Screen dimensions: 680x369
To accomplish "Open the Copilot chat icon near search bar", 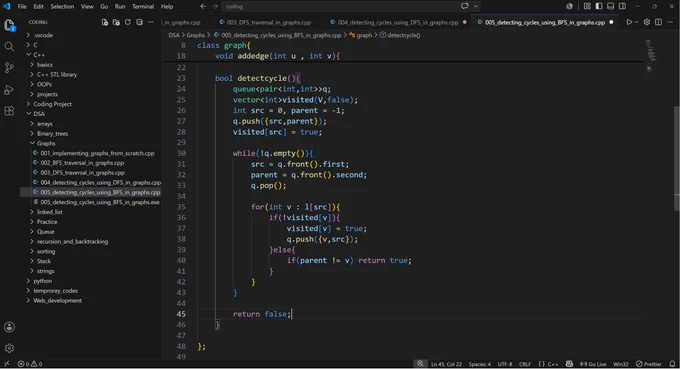I will point(465,6).
